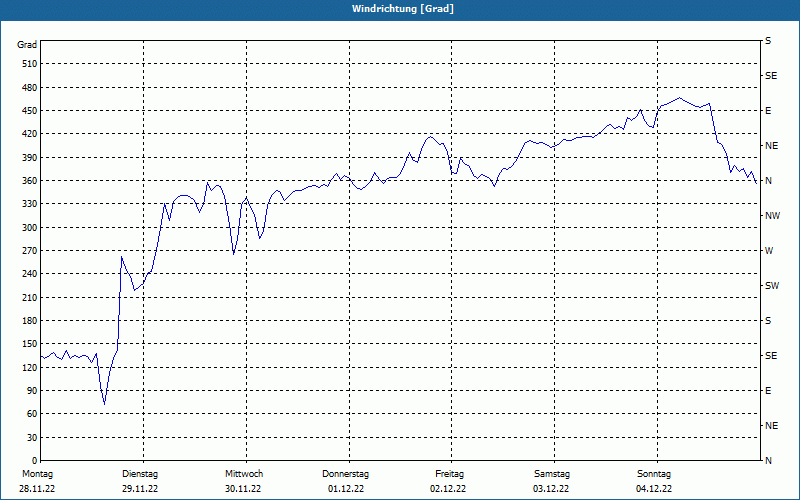Viewport: 800px width, 500px height.
Task: Select the 'Donnerstag' day label
Action: pos(345,474)
